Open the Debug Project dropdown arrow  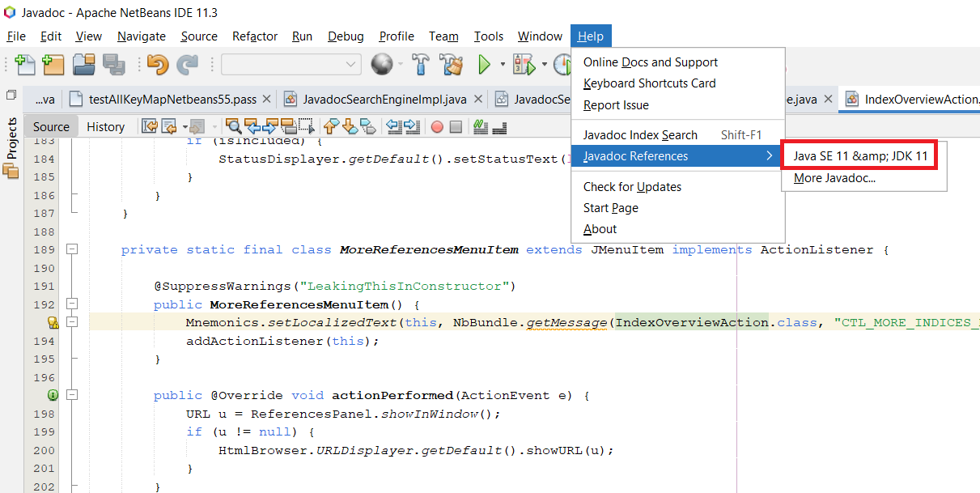tap(545, 64)
